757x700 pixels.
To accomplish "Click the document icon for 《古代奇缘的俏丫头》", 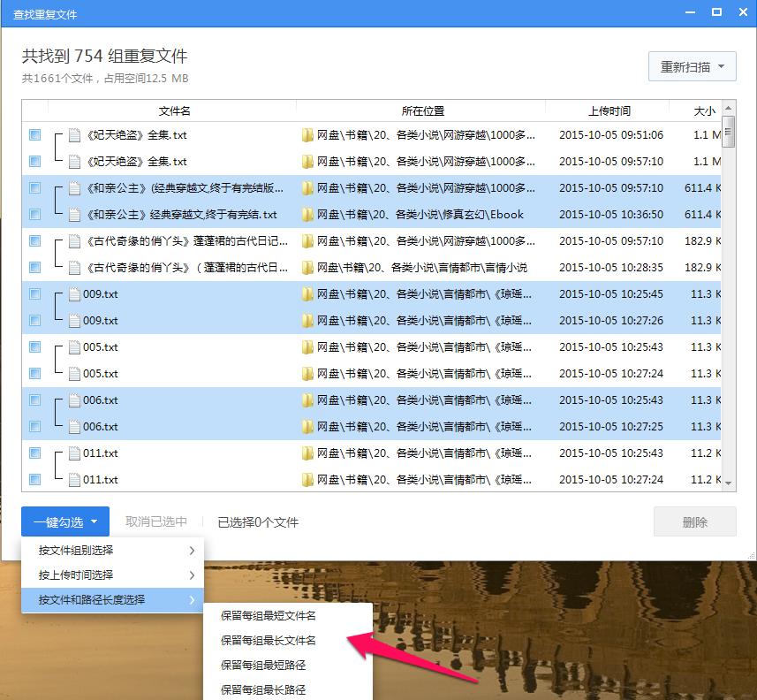I will click(75, 240).
